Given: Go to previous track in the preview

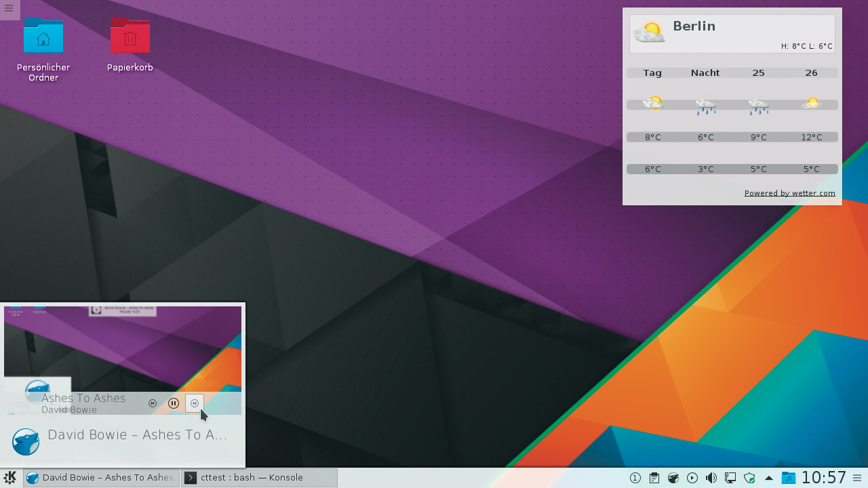Looking at the screenshot, I should (x=153, y=403).
